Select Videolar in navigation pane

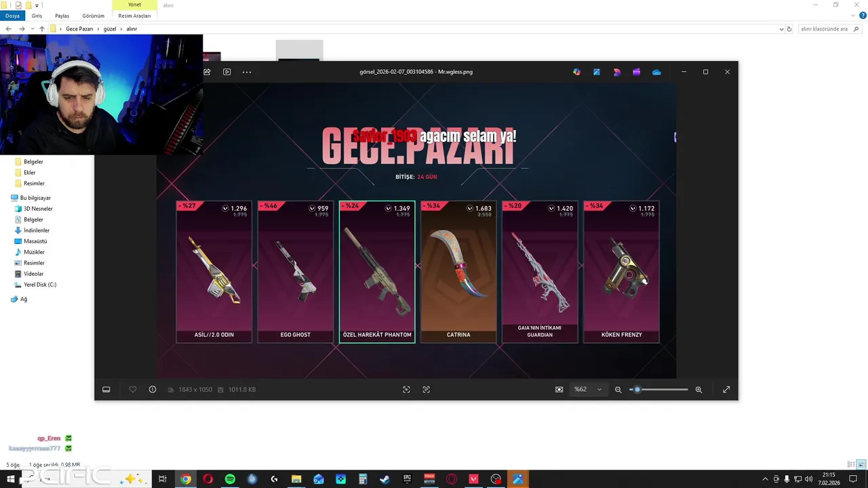[33, 274]
